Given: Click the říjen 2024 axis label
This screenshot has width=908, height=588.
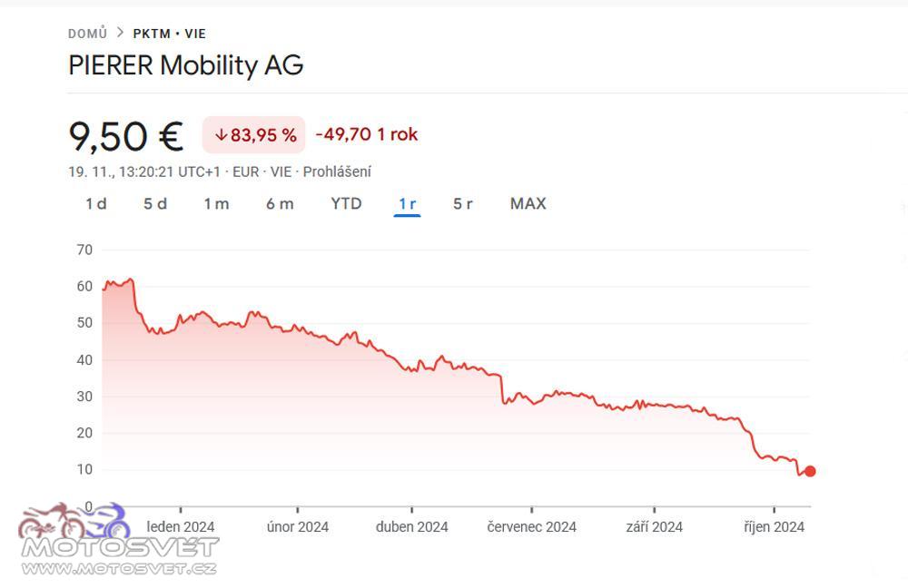Looking at the screenshot, I should tap(775, 526).
